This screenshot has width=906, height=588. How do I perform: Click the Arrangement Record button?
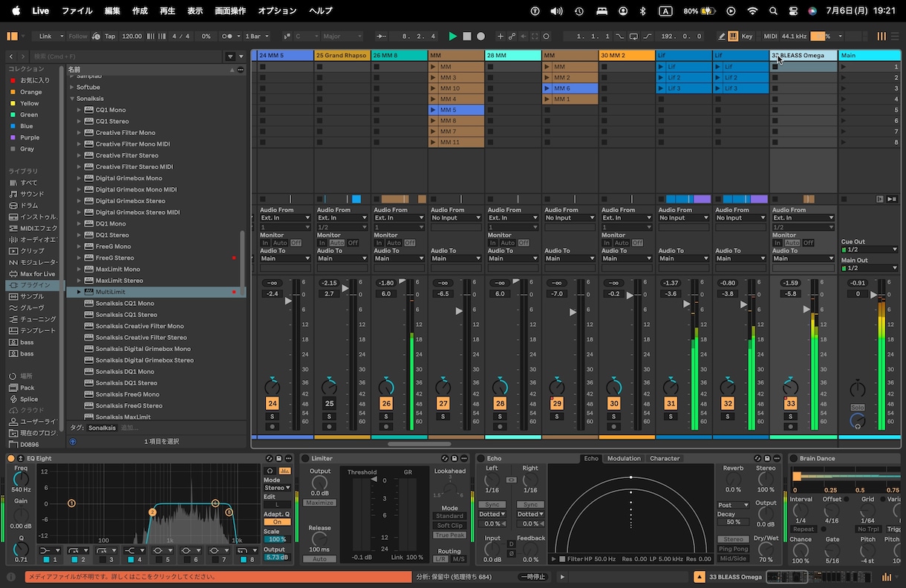(x=480, y=36)
